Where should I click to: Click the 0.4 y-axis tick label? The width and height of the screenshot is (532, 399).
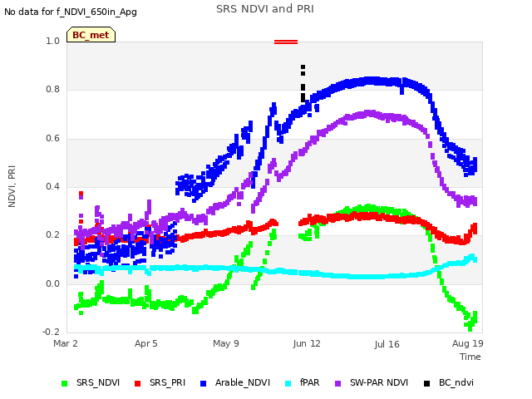click(x=52, y=186)
